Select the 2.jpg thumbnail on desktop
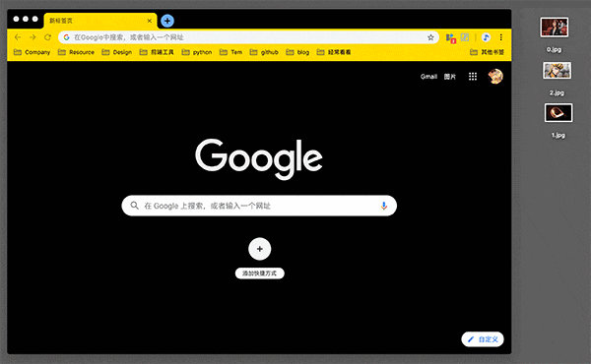This screenshot has height=364, width=591. (x=558, y=71)
